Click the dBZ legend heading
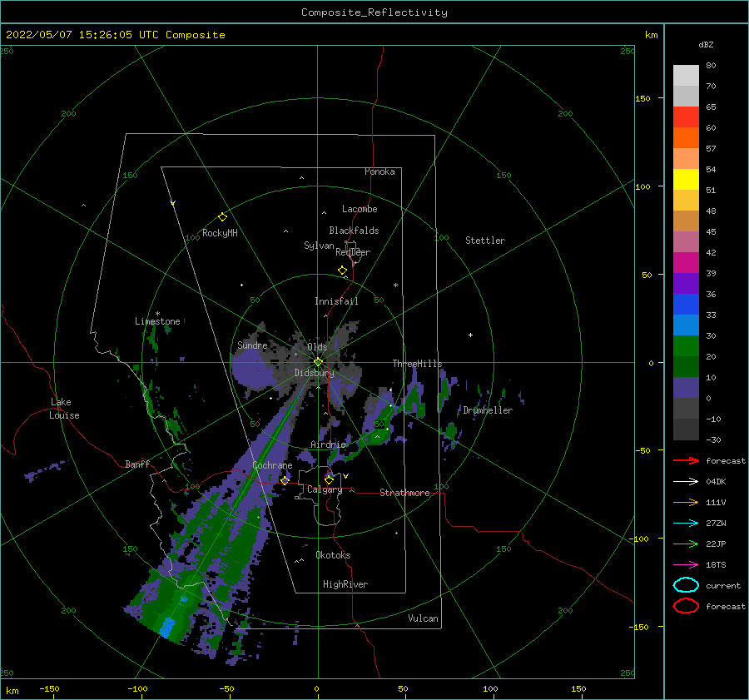The width and height of the screenshot is (749, 700). coord(706,45)
